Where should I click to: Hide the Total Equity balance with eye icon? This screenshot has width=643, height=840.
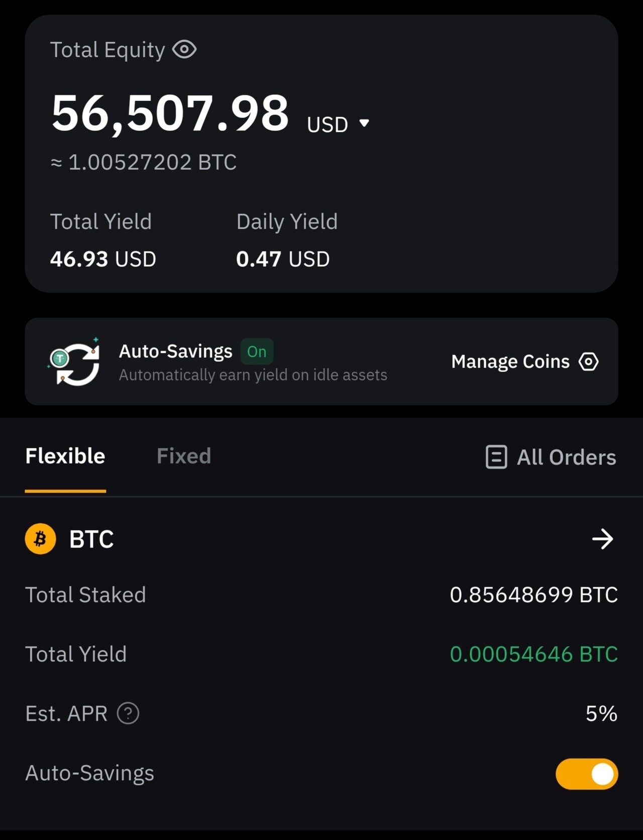coord(184,50)
